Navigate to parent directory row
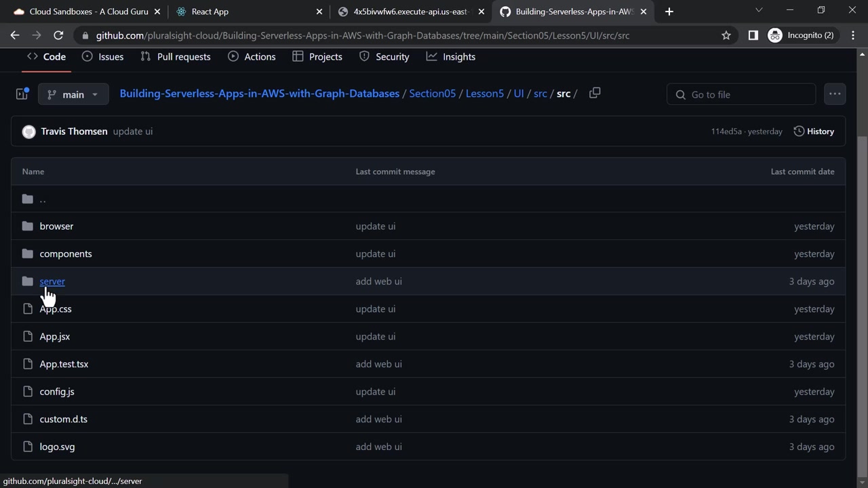 tap(43, 199)
